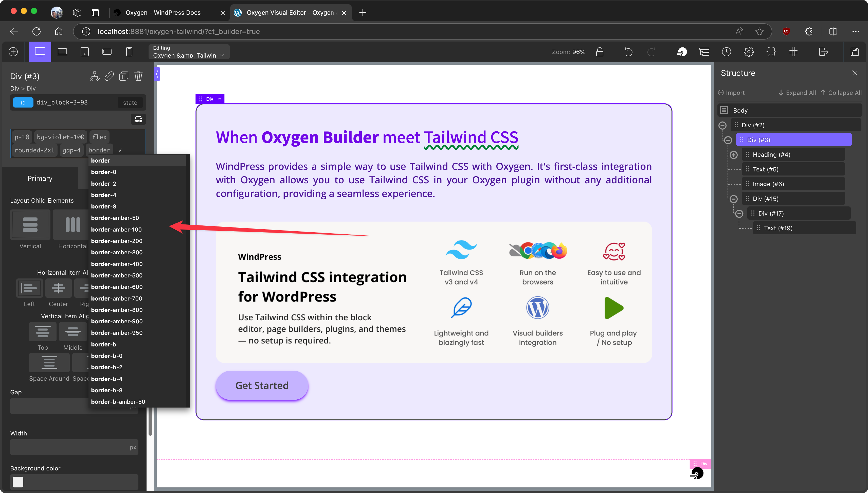Click the save disk icon
This screenshot has width=868, height=493.
(x=855, y=52)
